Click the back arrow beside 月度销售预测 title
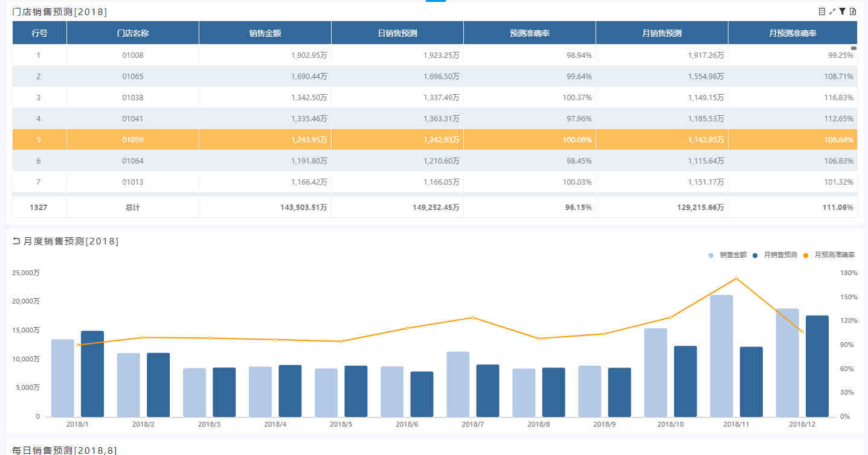 coord(16,241)
